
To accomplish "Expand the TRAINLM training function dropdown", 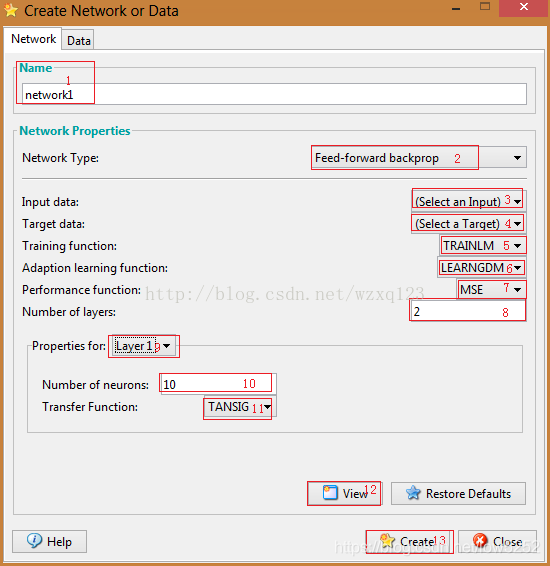I will click(x=483, y=246).
